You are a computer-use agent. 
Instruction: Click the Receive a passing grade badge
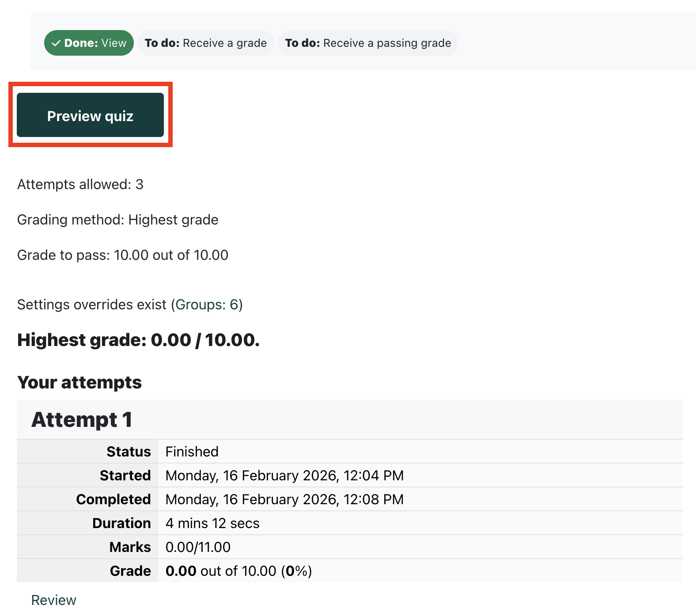point(367,43)
